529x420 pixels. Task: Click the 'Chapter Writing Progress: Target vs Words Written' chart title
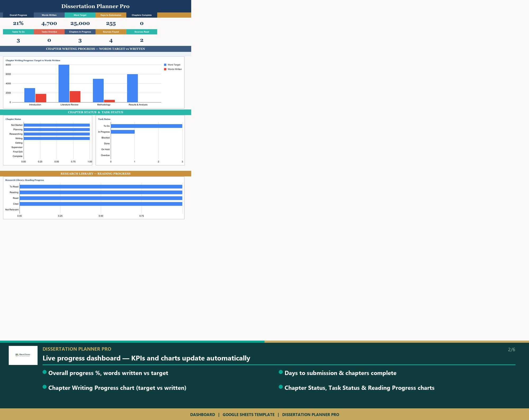click(x=33, y=60)
